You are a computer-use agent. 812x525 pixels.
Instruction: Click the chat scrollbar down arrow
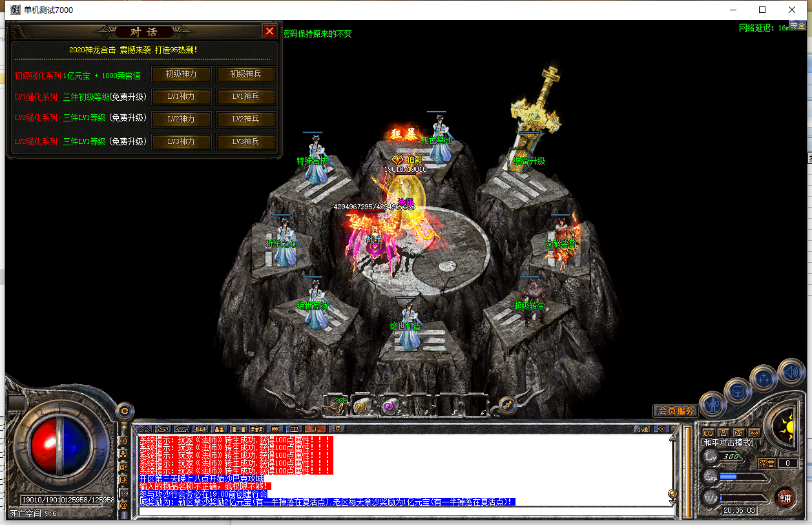(673, 503)
